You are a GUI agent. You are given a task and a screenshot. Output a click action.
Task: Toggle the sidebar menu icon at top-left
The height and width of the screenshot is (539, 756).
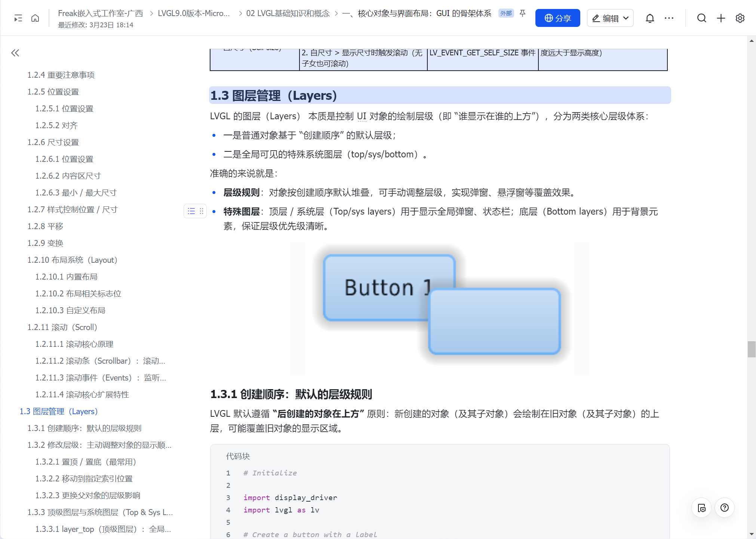click(x=18, y=18)
